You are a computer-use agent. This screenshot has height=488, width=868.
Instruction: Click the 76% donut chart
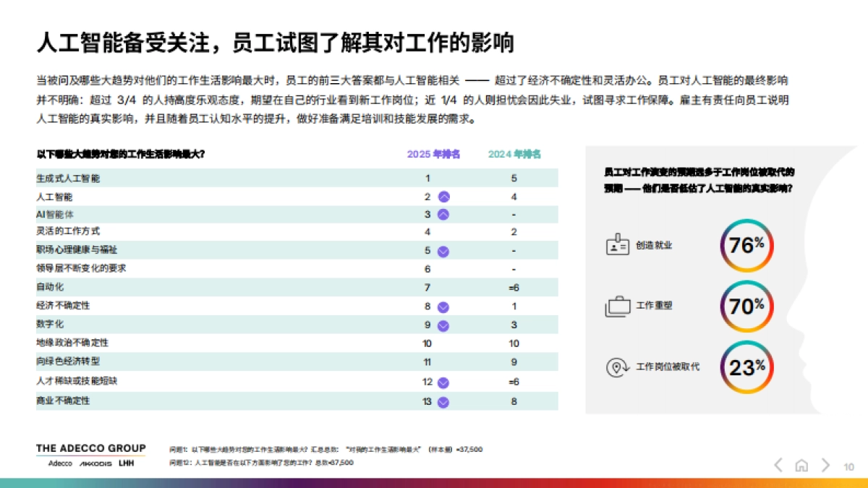[746, 244]
